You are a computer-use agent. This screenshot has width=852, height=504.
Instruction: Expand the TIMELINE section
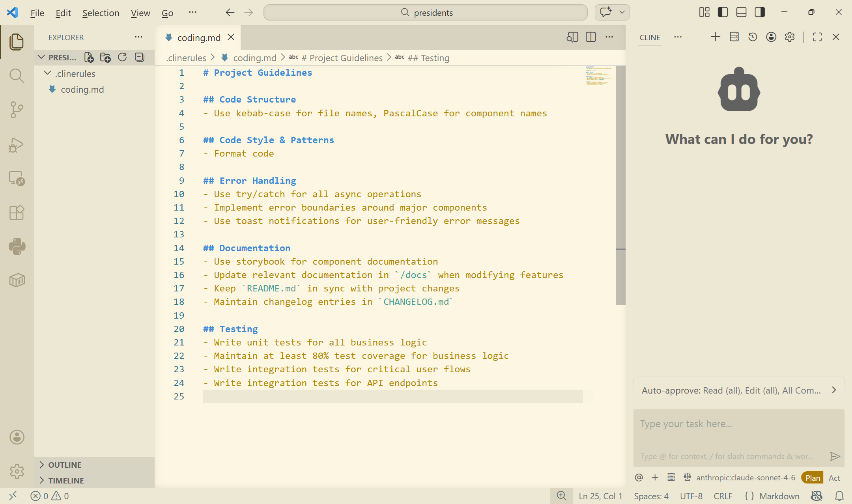tap(66, 481)
